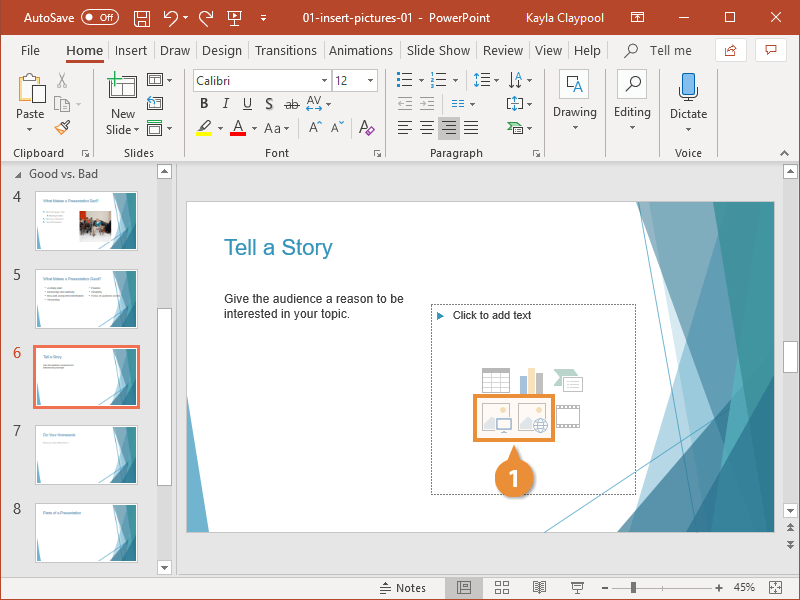Insert a table from the content placeholder
The height and width of the screenshot is (600, 800).
tap(495, 379)
